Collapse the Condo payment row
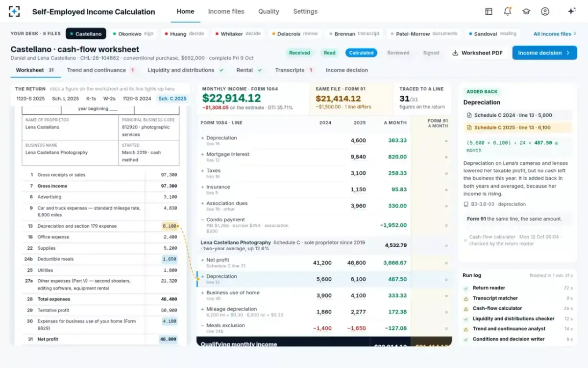588x368 pixels. (x=202, y=220)
